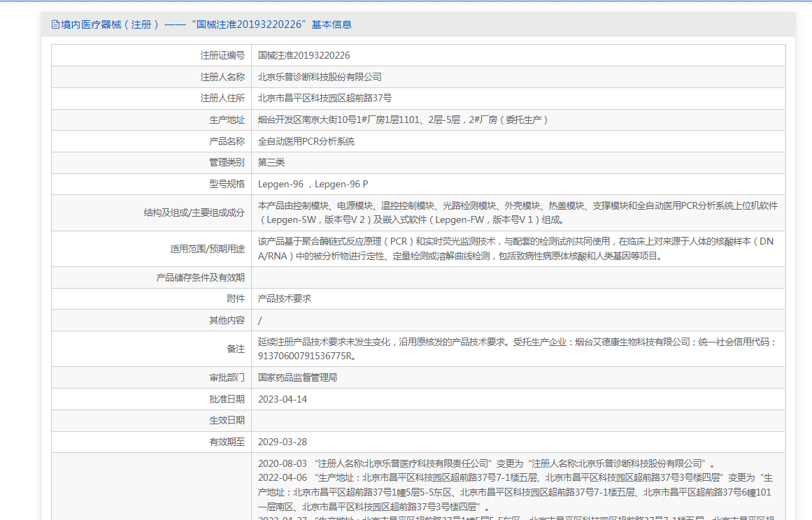Click the model spec Lepgen-96 value
The height and width of the screenshot is (520, 812).
[313, 184]
